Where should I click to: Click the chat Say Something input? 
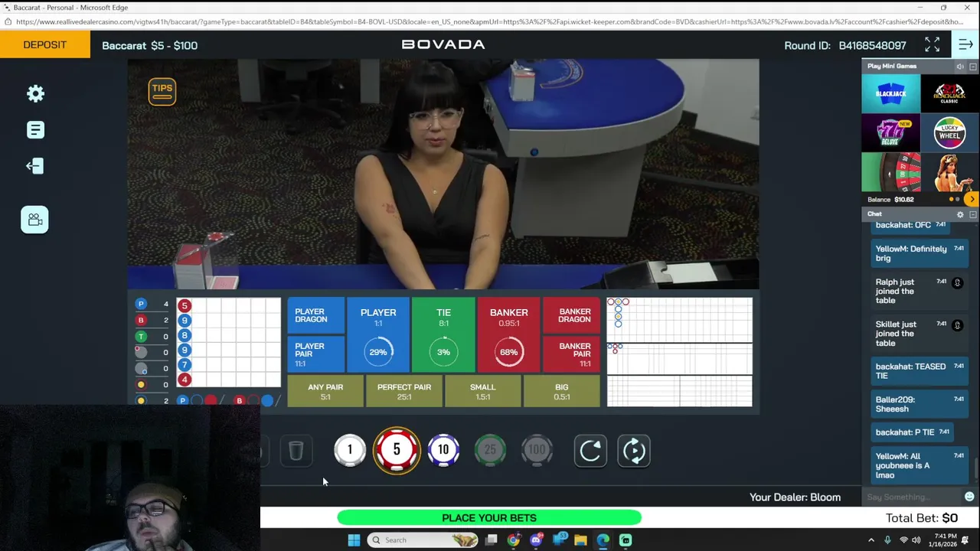(911, 497)
